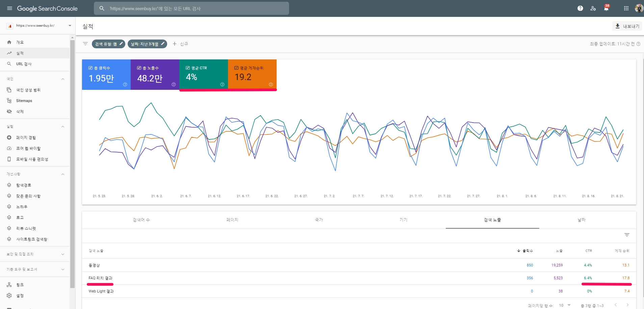The height and width of the screenshot is (309, 644).
Task: Toggle the 평균 게재순위 metric checkbox
Action: (236, 68)
